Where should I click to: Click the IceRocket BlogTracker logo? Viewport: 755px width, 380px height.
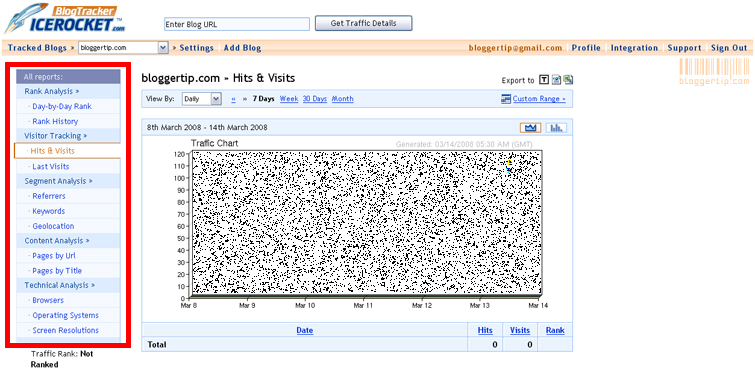pos(65,19)
